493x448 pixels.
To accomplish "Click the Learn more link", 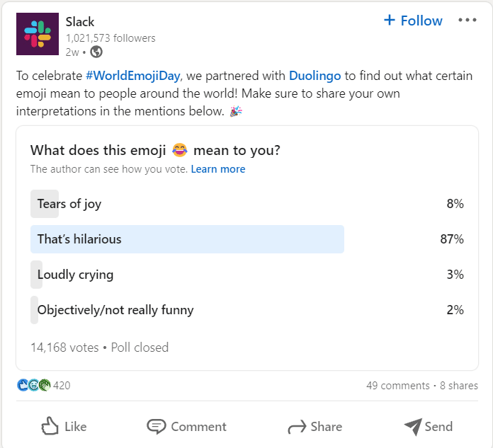I will click(x=218, y=169).
